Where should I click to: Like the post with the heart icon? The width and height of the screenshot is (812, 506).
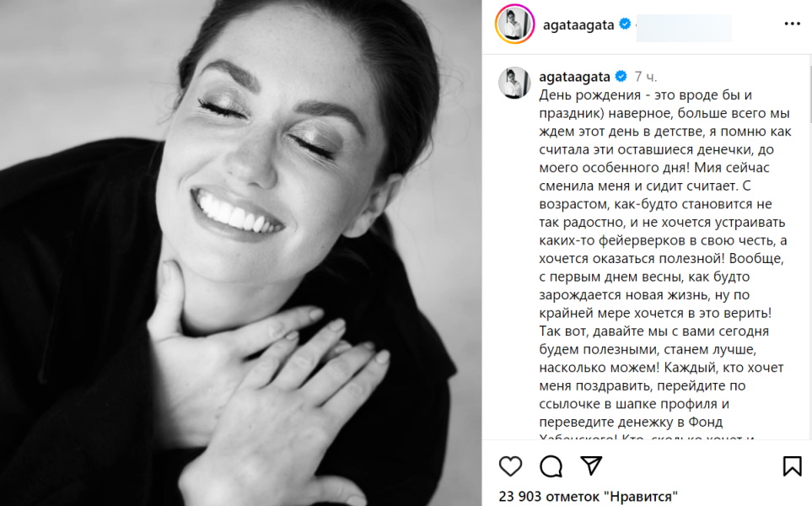coord(511,466)
